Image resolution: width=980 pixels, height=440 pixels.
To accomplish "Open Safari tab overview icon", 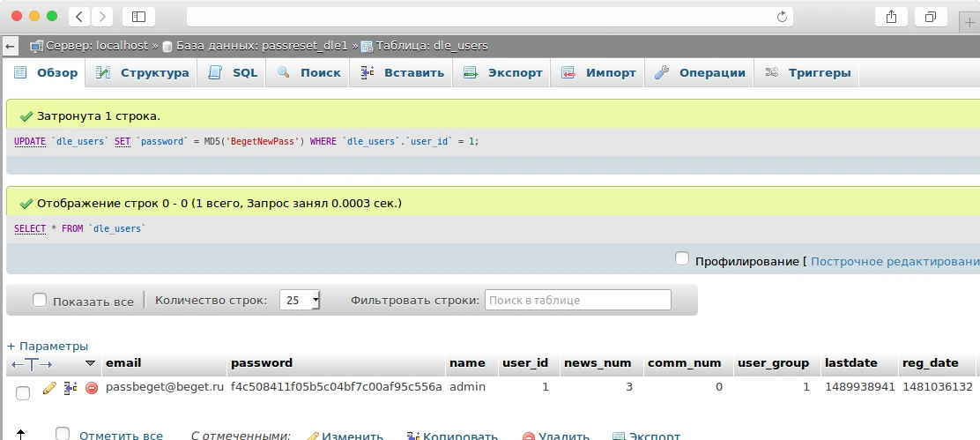I will [x=930, y=17].
